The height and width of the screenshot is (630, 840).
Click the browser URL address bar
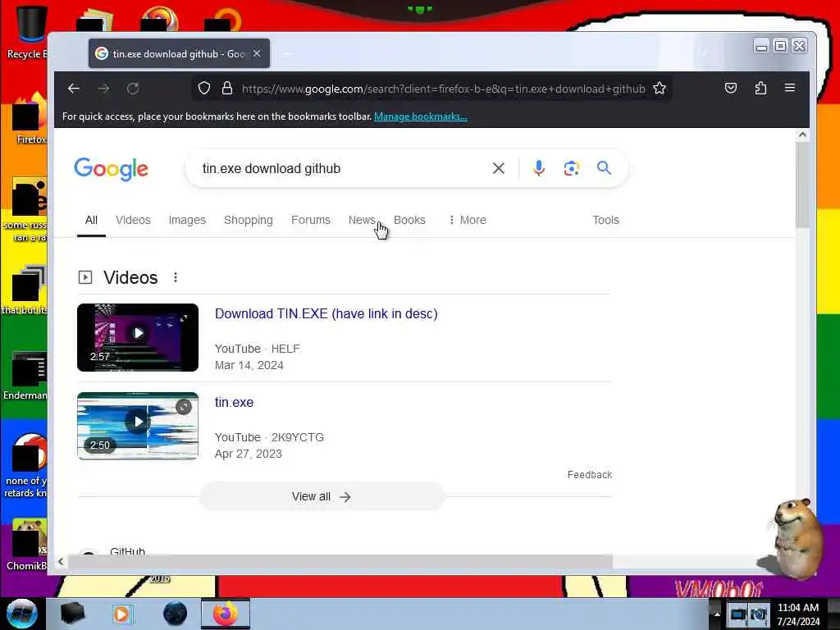coord(443,89)
